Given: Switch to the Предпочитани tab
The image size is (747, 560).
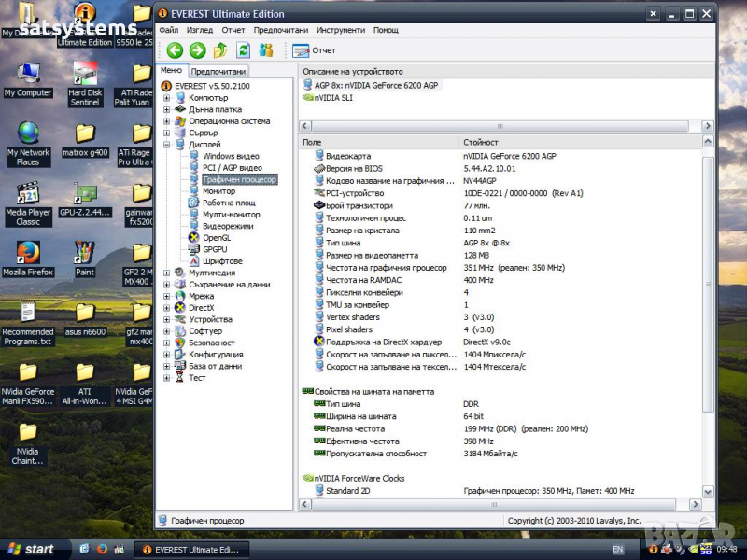Looking at the screenshot, I should [x=218, y=71].
